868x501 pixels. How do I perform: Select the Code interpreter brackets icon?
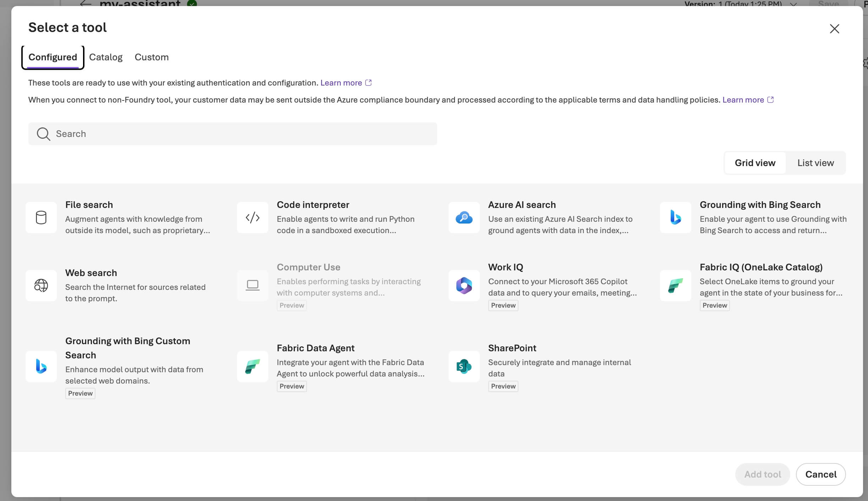(x=253, y=218)
